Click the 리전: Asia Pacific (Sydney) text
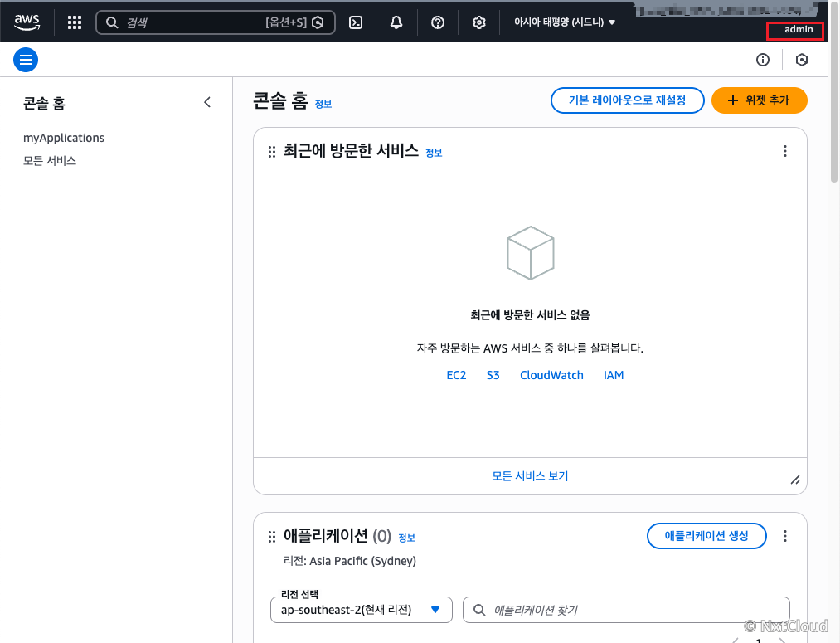 click(350, 561)
